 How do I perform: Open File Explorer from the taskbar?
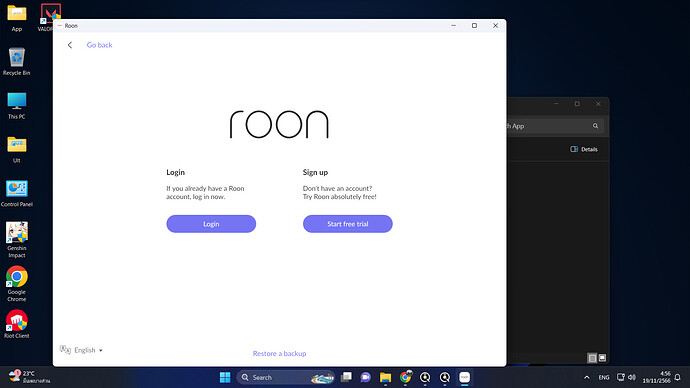385,377
